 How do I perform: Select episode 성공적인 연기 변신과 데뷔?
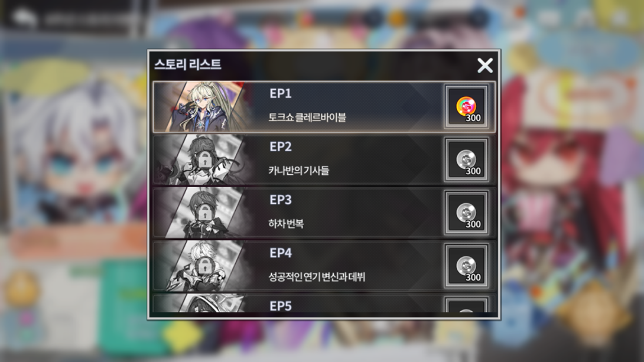317,276
